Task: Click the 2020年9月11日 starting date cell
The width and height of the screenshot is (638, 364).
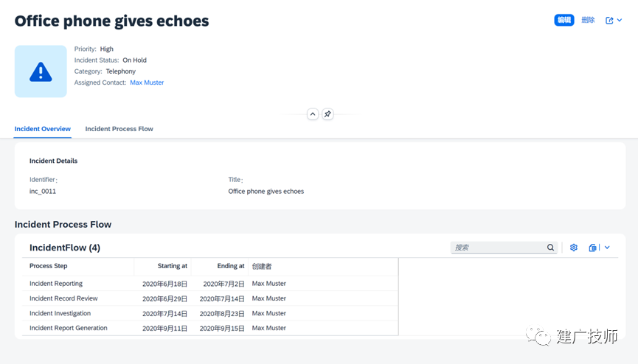Action: click(x=164, y=328)
